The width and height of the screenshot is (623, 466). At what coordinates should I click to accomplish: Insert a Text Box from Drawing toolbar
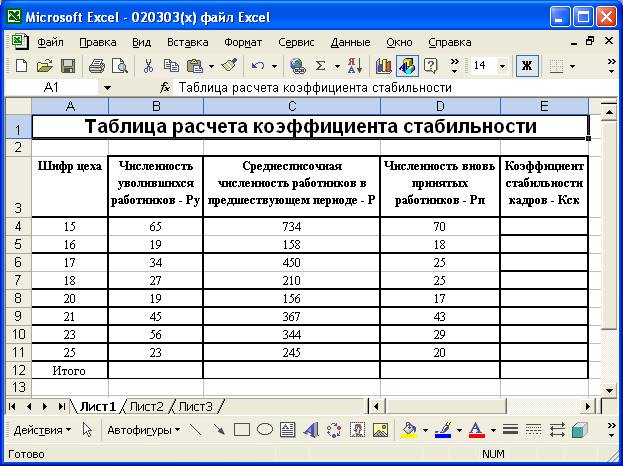pyautogui.click(x=288, y=429)
